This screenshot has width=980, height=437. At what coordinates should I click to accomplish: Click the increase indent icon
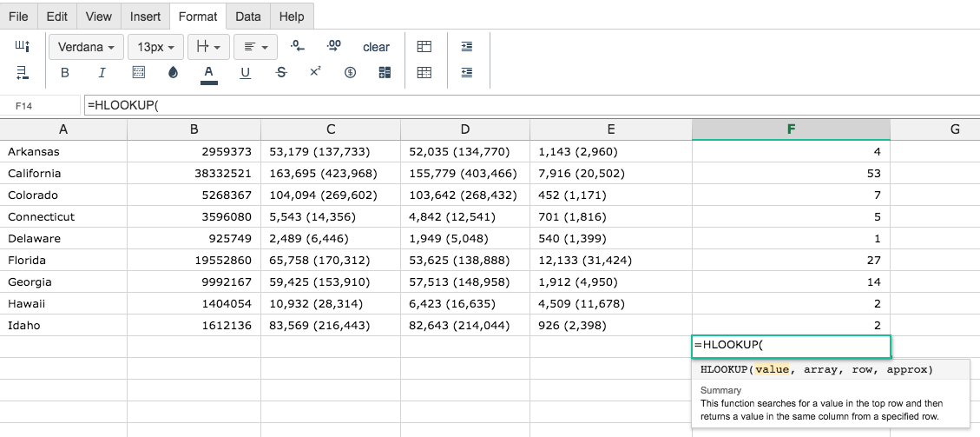[x=466, y=46]
